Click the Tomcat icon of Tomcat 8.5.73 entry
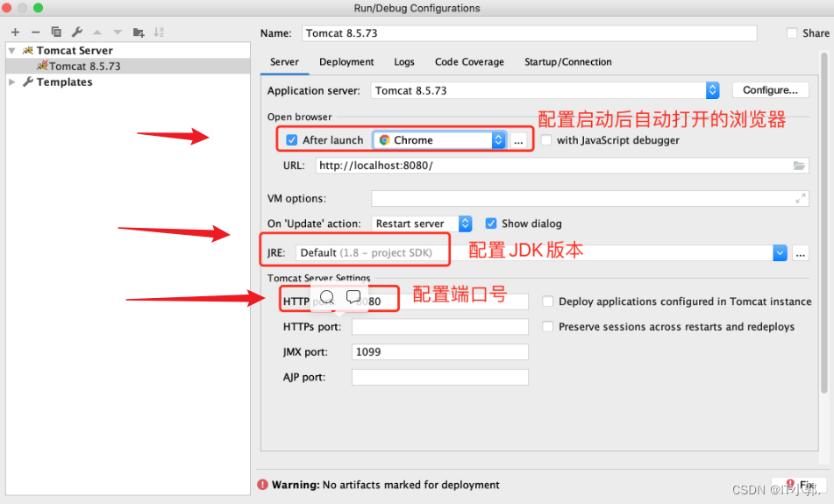Screen dimensions: 834x504 pos(42,66)
